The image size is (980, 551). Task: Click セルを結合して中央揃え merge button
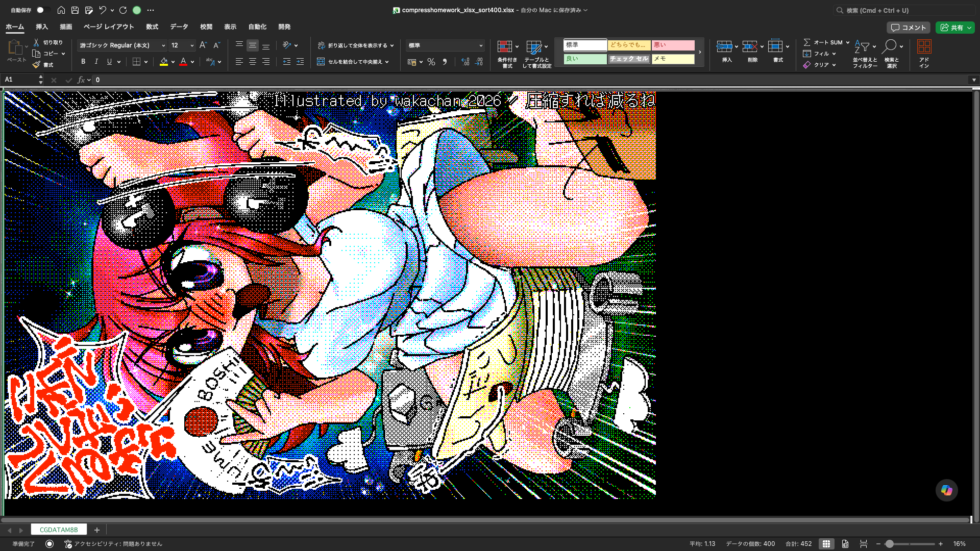[x=350, y=62]
